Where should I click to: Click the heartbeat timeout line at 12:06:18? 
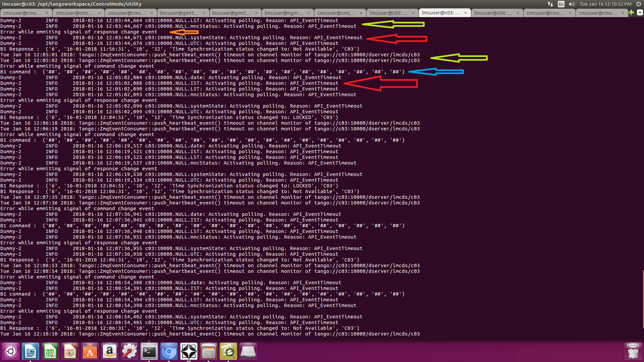[x=210, y=123]
